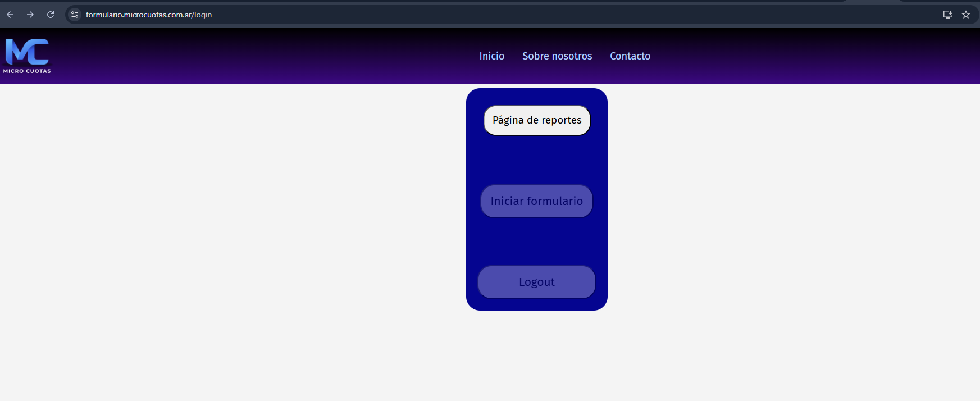Open site information for microcuotas
Screen dimensions: 980x401
[75, 15]
